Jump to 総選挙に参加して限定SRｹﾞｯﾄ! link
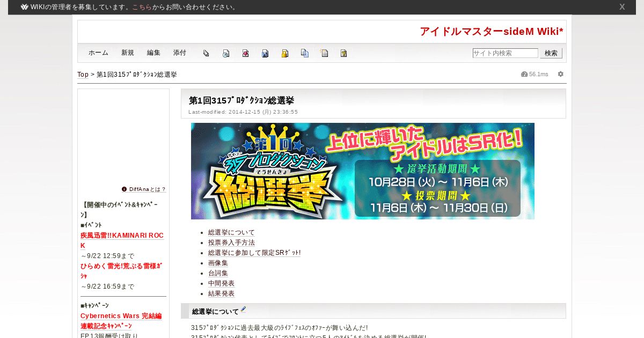644x338 pixels. (x=254, y=253)
